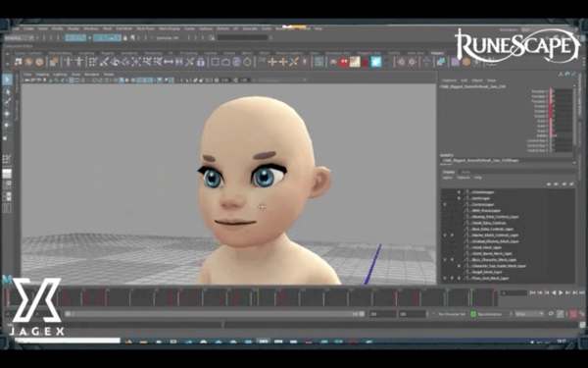The width and height of the screenshot is (588, 368).
Task: Click the padlock icon on the Helpers shelf
Action: 201,62
